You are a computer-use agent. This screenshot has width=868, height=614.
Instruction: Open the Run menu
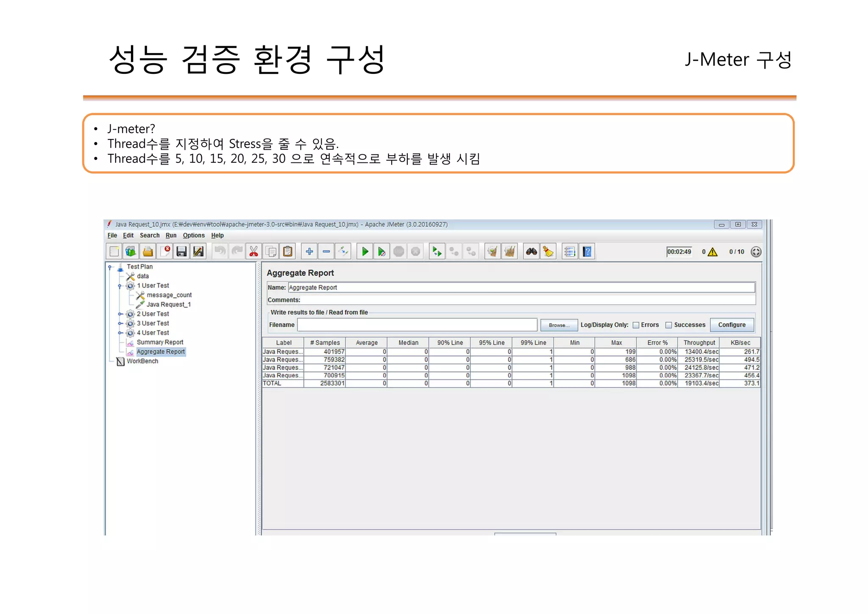coord(171,235)
